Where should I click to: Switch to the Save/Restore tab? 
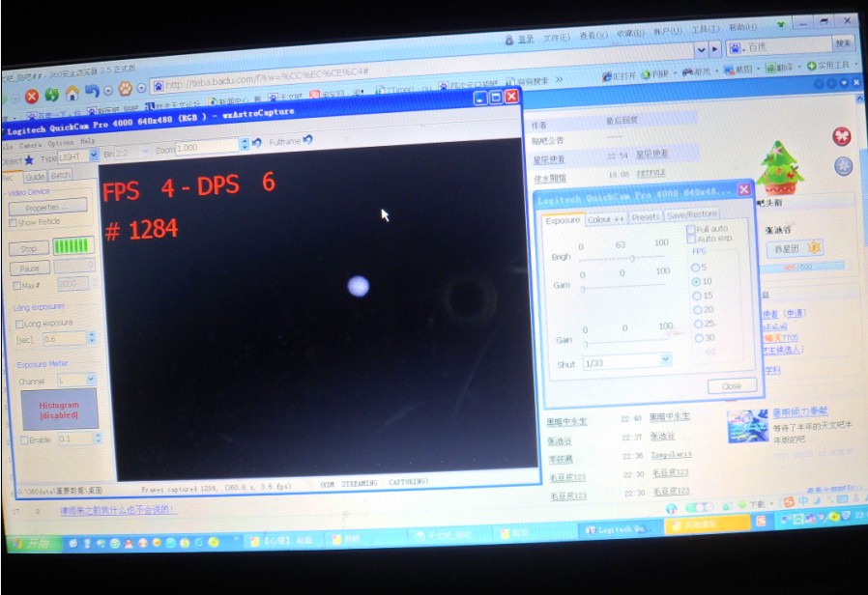click(692, 214)
